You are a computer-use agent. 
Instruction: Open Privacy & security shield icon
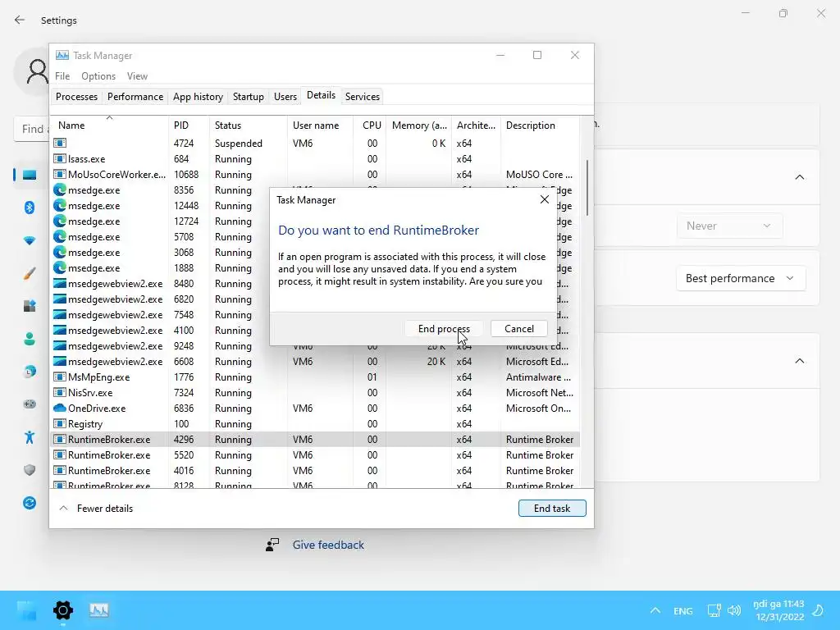[x=30, y=470]
